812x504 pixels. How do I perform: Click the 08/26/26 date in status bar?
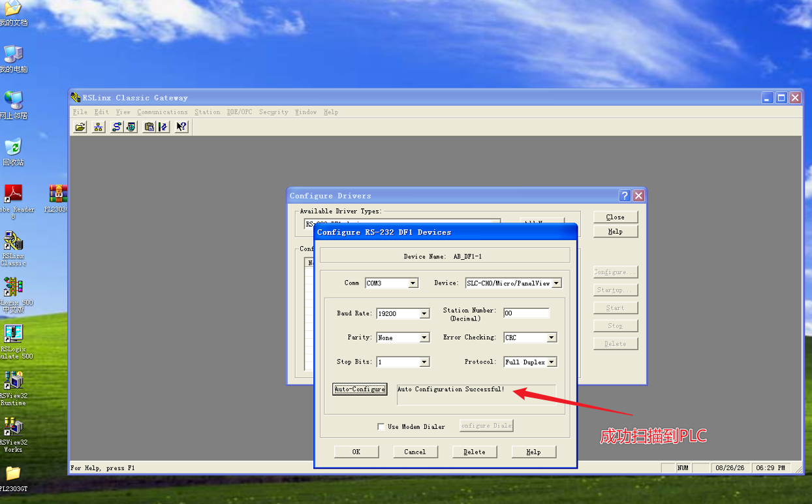point(730,468)
